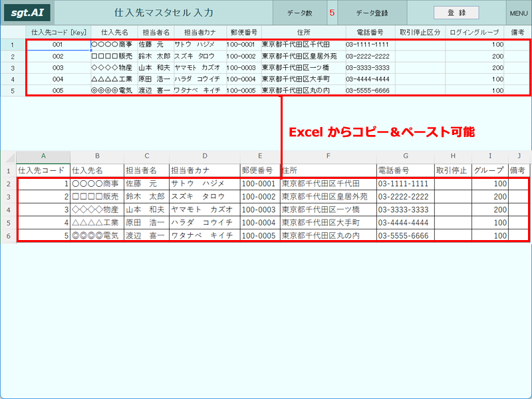532x399 pixels.
Task: Click Excel cell サトウ ハジメ
Action: coord(205,184)
